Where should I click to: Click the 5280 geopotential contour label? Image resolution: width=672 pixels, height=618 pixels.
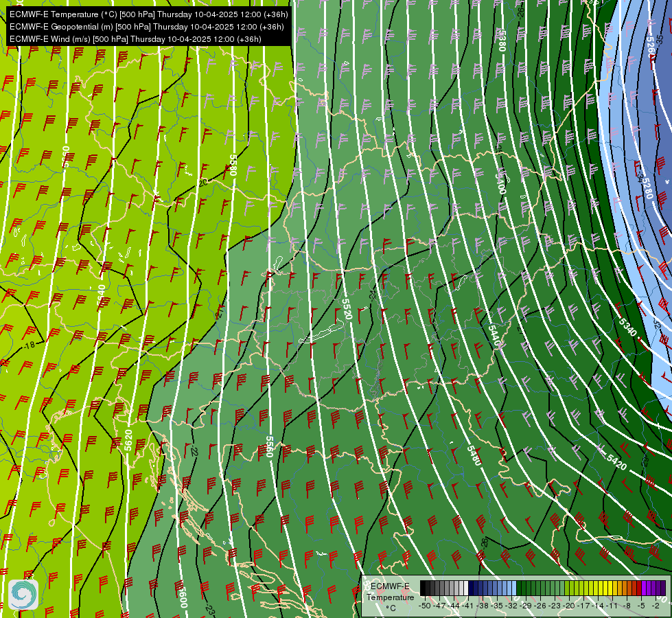[647, 188]
